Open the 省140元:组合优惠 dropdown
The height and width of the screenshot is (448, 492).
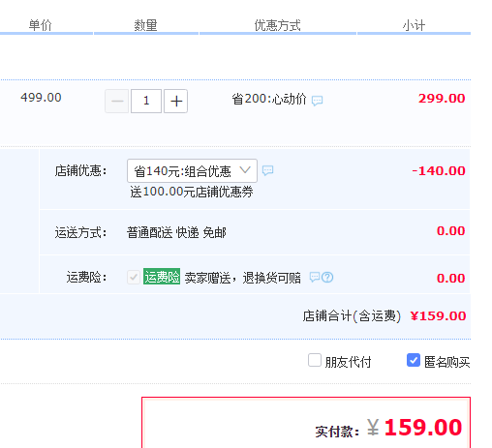tap(192, 170)
